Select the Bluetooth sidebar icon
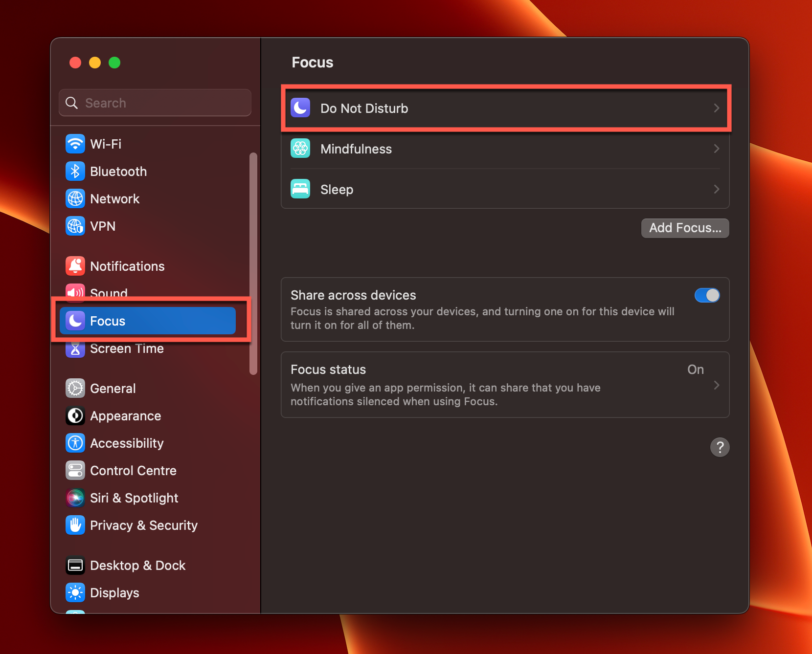 (75, 171)
